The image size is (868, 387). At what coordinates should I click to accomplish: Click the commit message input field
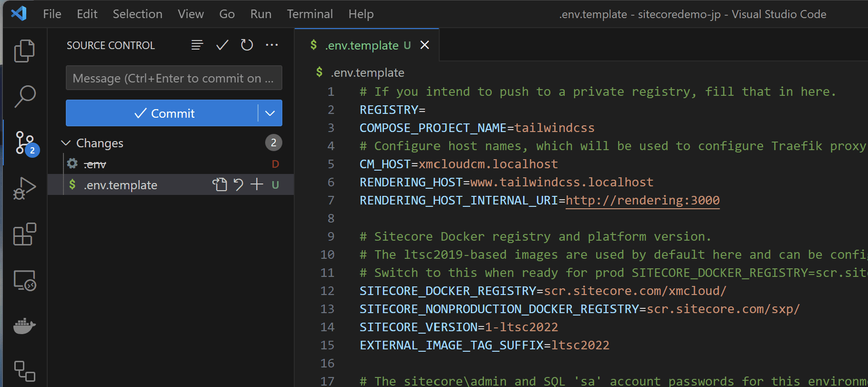coord(174,78)
